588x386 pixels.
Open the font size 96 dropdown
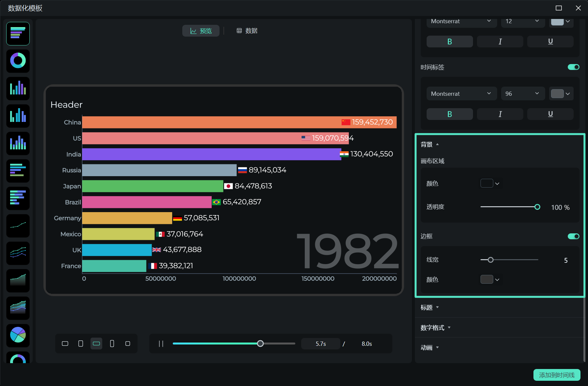pyautogui.click(x=523, y=94)
